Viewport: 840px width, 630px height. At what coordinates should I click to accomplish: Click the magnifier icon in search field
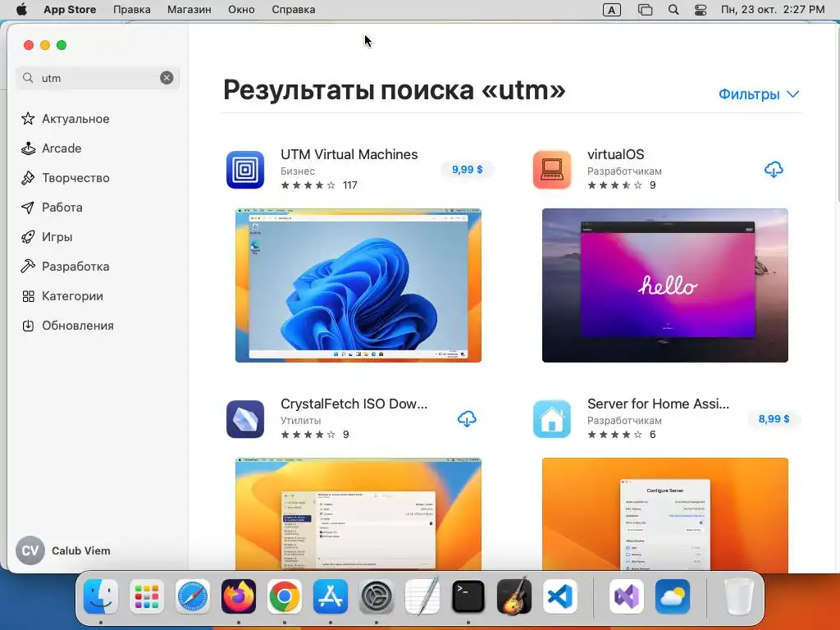[x=28, y=78]
